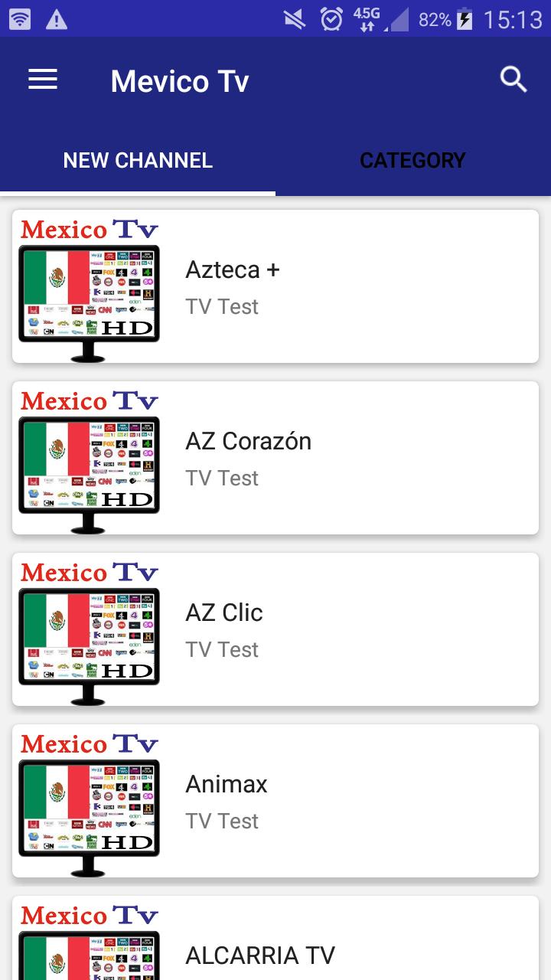
Task: Tap the muted sound status icon
Action: tap(295, 19)
